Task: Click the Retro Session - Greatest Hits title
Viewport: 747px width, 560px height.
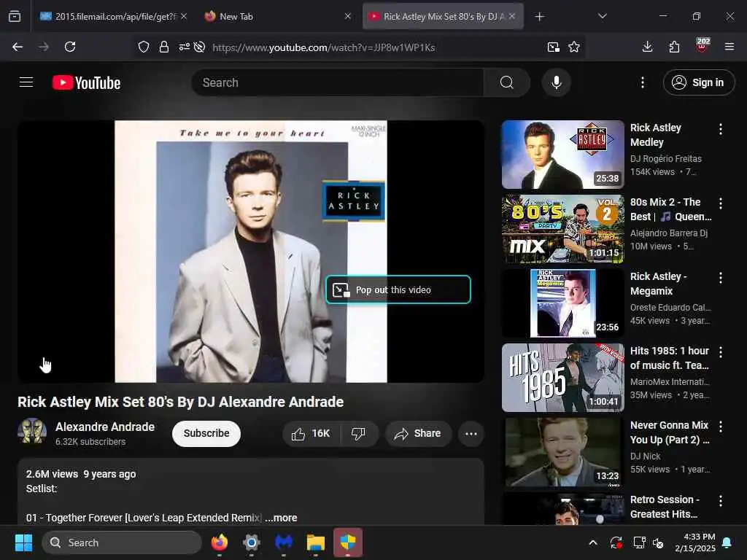Action: (665, 507)
